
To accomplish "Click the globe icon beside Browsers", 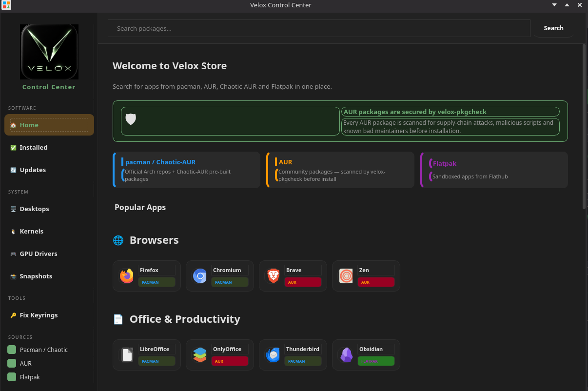I will 118,240.
